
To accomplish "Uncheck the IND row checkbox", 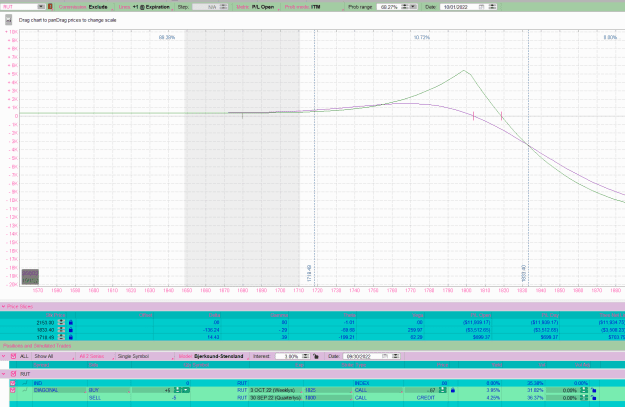I will (x=13, y=383).
